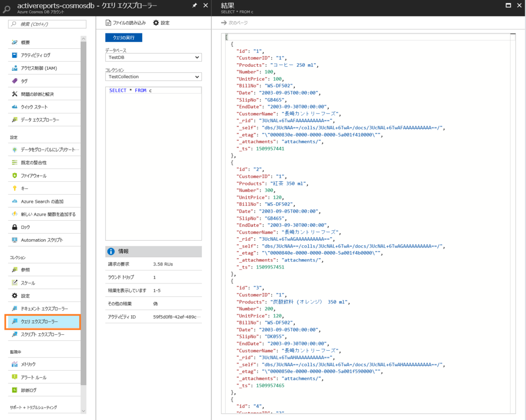The height and width of the screenshot is (420, 526).
Task: Click "紅茶 350 ml" Products value
Action: (x=288, y=183)
